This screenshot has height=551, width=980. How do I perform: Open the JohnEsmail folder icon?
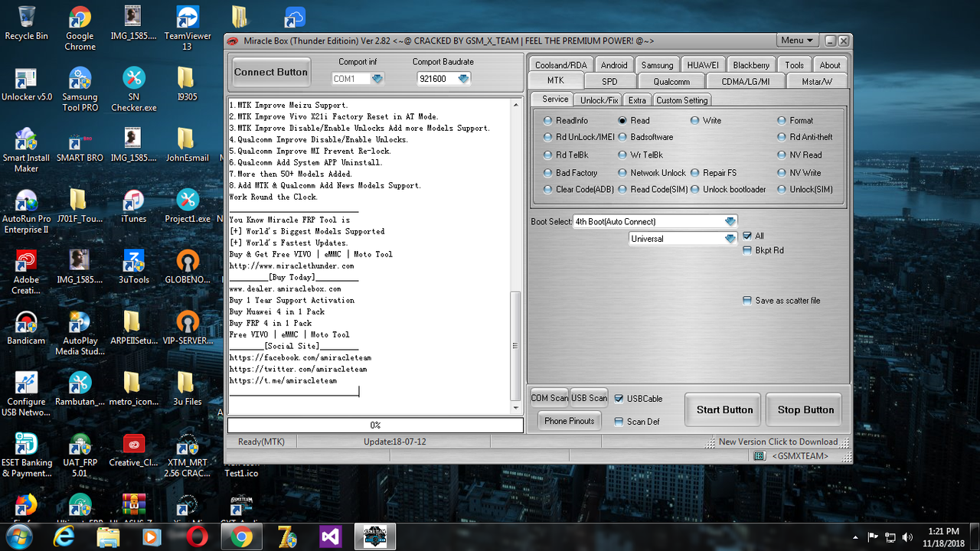click(x=187, y=145)
